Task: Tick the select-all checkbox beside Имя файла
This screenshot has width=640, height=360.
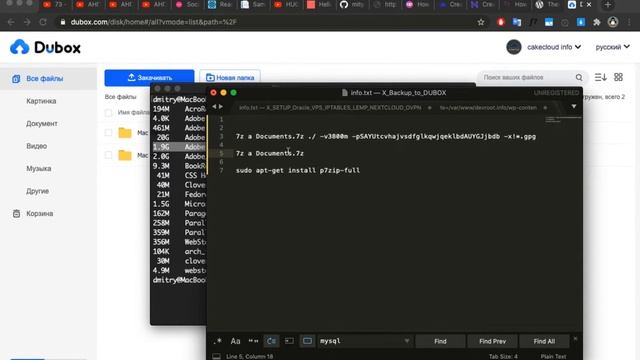Action: coord(108,112)
